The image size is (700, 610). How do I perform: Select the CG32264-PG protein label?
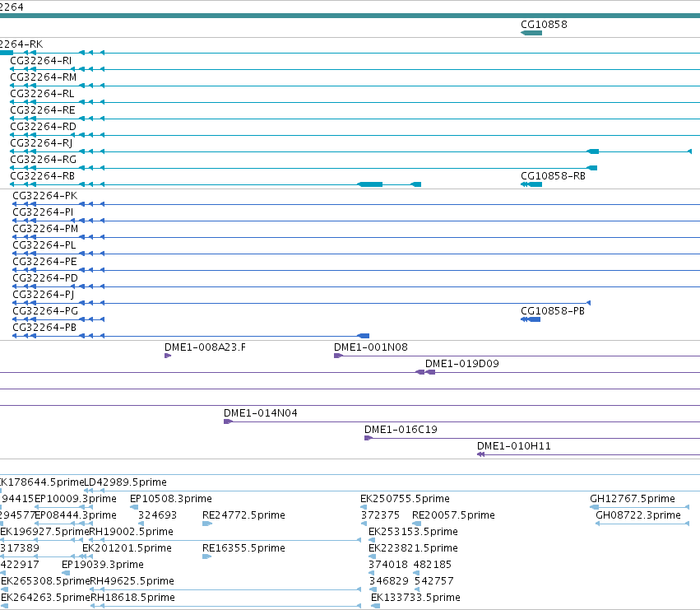coord(45,311)
